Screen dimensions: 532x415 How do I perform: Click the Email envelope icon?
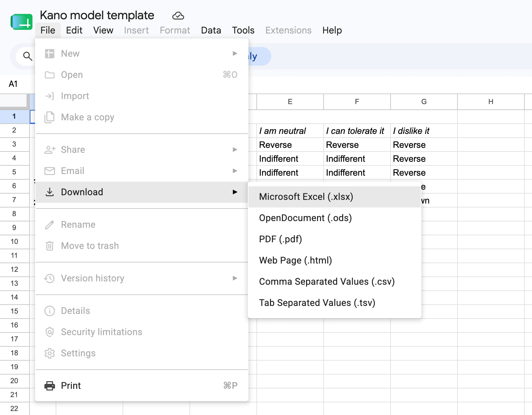click(50, 171)
